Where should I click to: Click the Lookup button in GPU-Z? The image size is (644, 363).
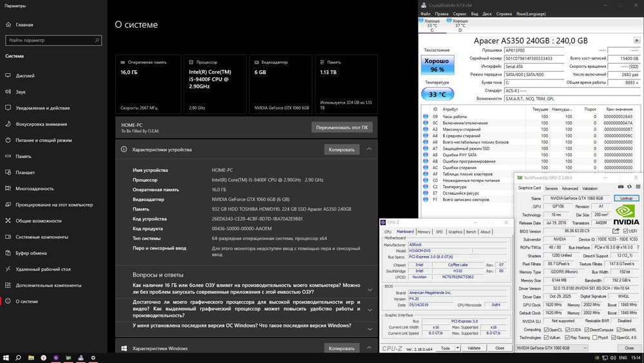pos(627,198)
